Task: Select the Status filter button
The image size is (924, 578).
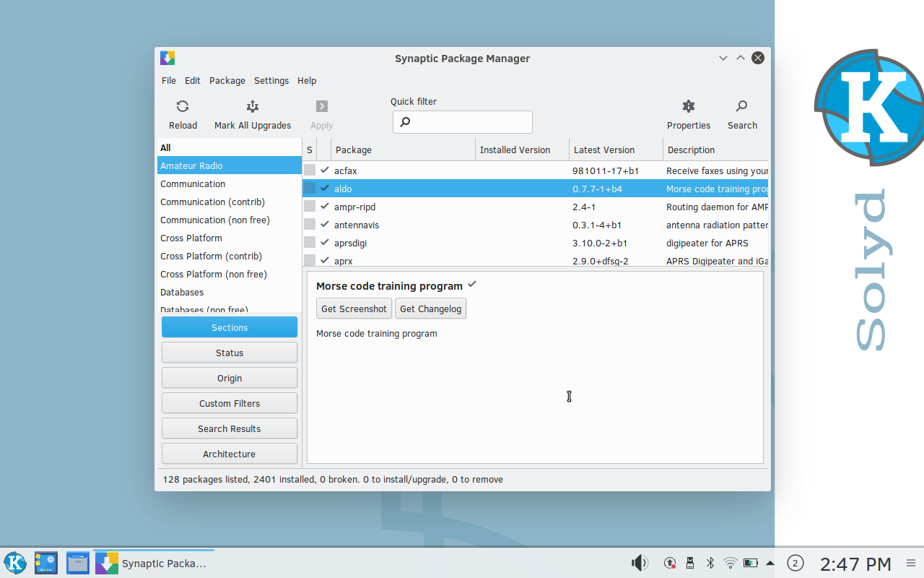Action: [229, 352]
